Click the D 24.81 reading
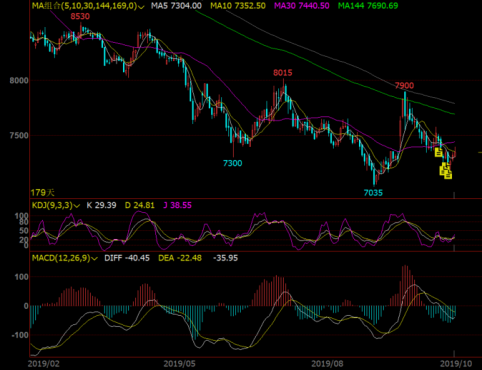482x370 pixels. 140,205
